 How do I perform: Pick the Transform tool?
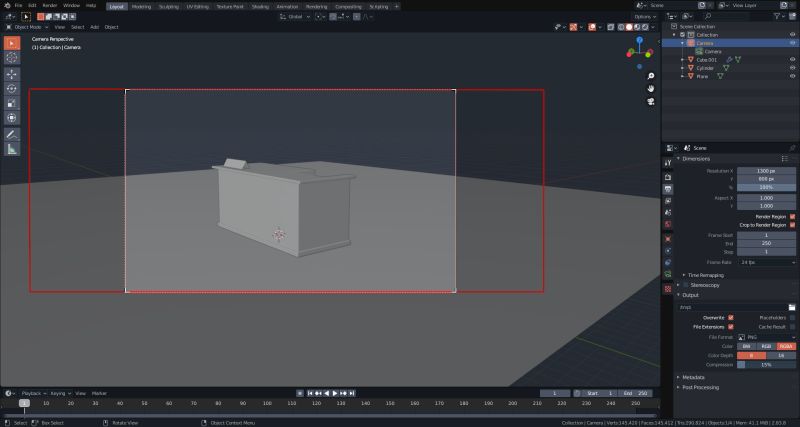pyautogui.click(x=12, y=118)
